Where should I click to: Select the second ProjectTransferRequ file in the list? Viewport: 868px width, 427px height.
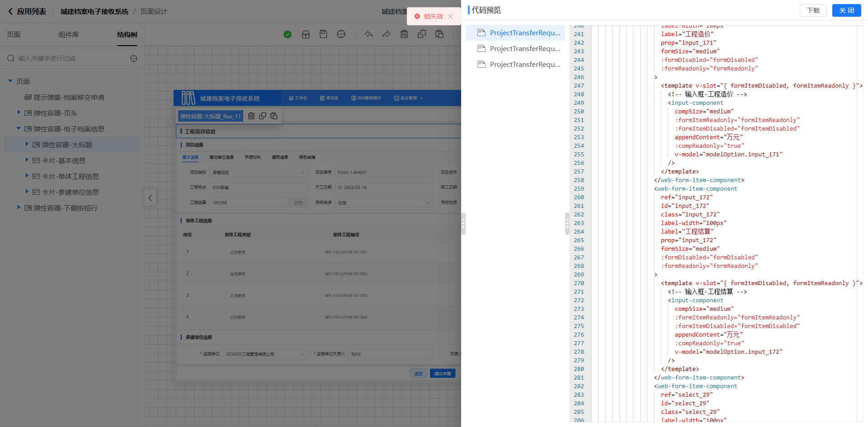click(524, 49)
